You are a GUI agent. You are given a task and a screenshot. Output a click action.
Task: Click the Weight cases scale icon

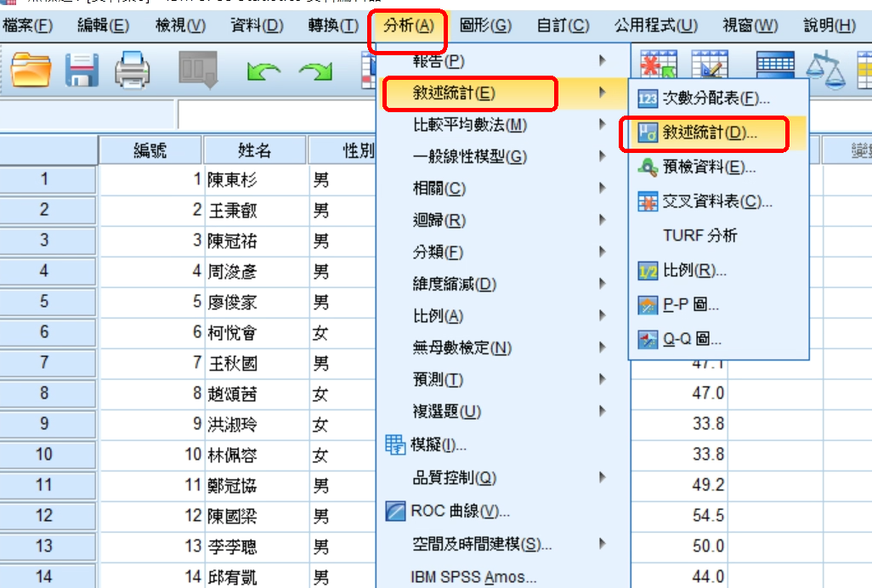[822, 71]
